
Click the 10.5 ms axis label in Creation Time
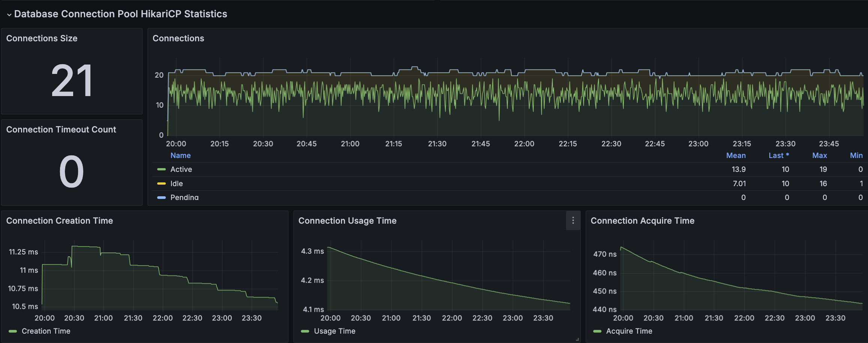click(25, 306)
